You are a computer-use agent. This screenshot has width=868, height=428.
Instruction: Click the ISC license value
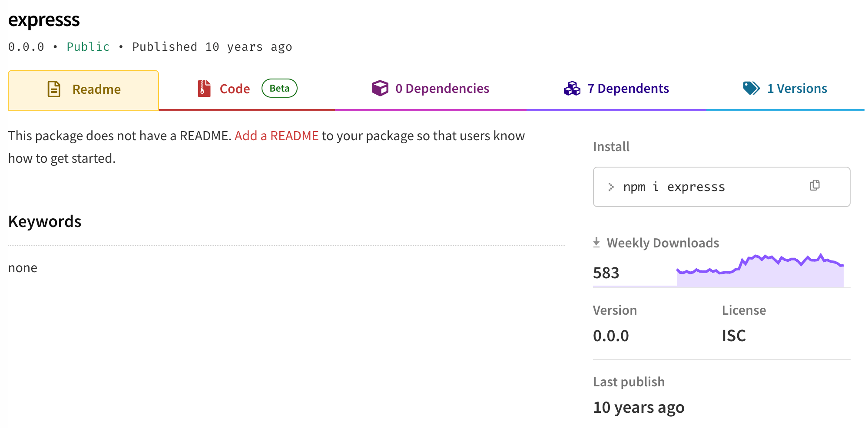(734, 336)
